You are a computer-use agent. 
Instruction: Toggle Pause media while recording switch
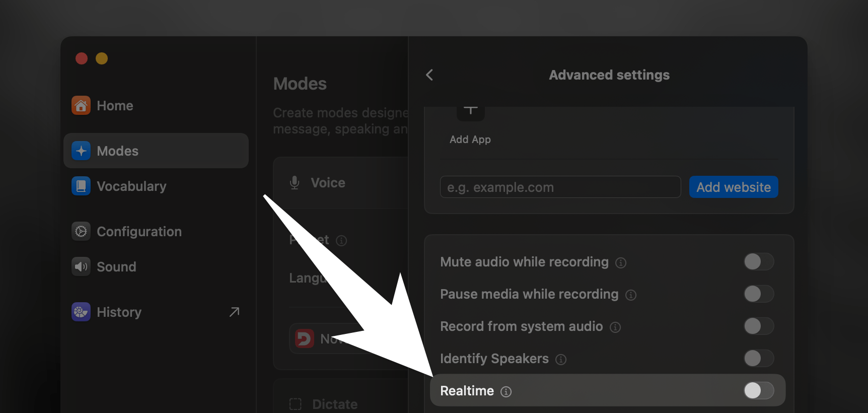click(x=759, y=294)
